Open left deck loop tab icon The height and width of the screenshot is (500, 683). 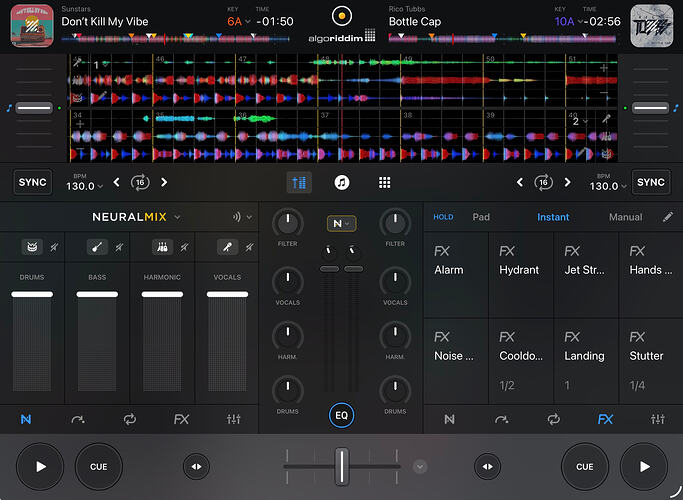[130, 419]
